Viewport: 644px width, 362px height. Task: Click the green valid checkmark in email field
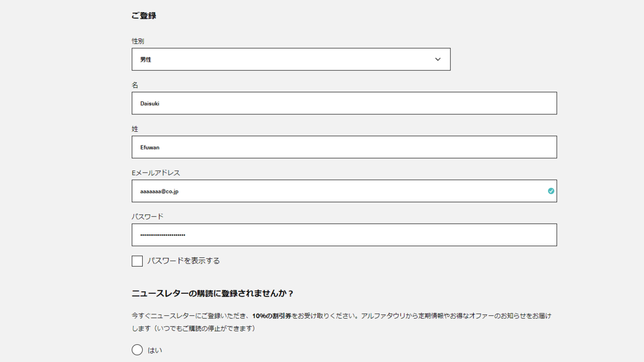click(x=551, y=191)
